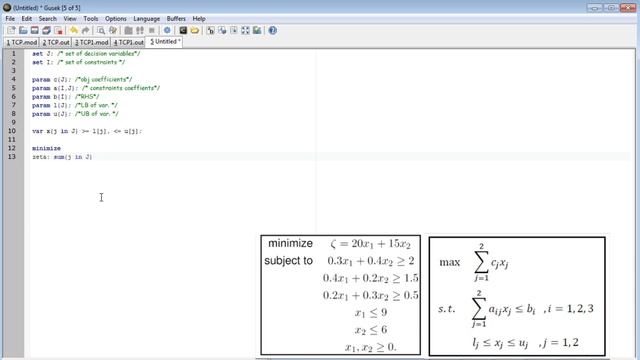Click the gray Compile toolbar icon
Screen dimensions: 640x360
[x=128, y=30]
